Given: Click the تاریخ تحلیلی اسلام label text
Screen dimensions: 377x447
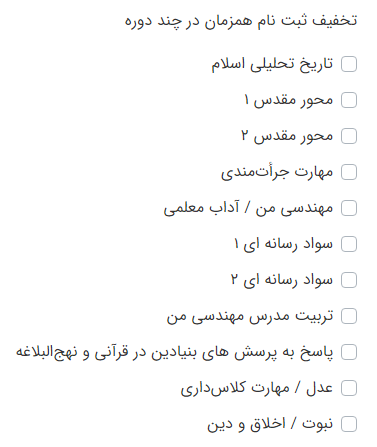Looking at the screenshot, I should pos(272,64).
